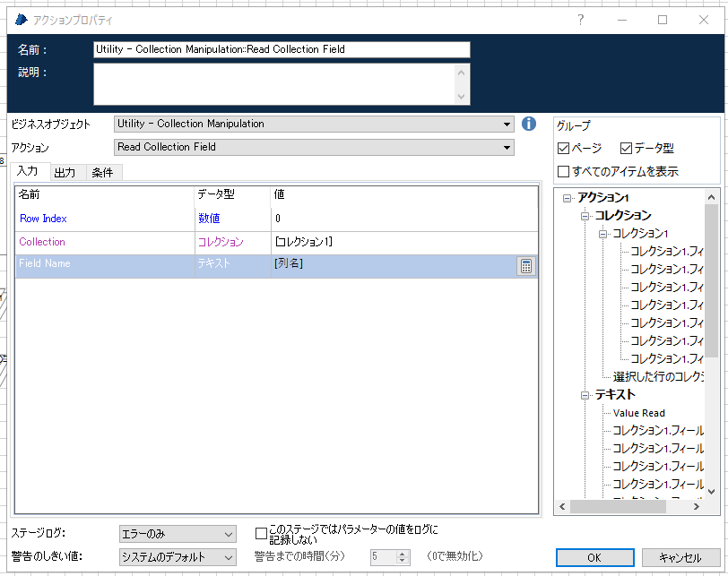Maximize the アクションプロパティ window
728x576 pixels.
(x=663, y=20)
